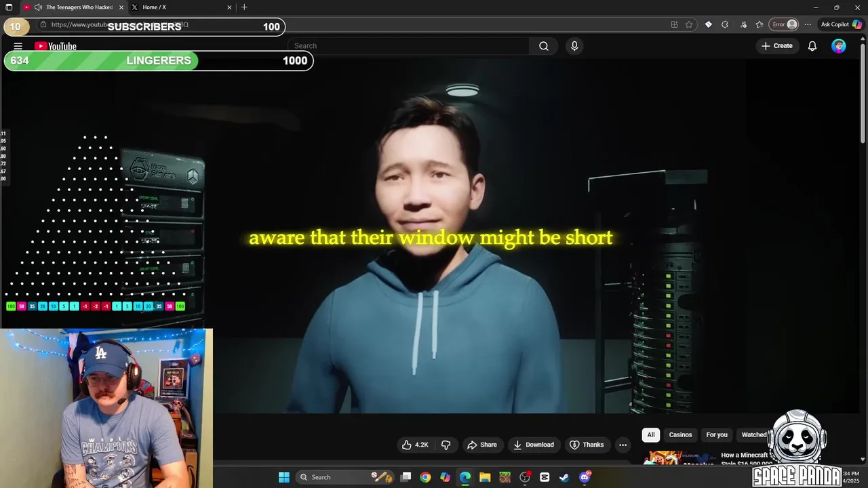This screenshot has height=488, width=868.
Task: Open the Windows Start menu
Action: [284, 477]
